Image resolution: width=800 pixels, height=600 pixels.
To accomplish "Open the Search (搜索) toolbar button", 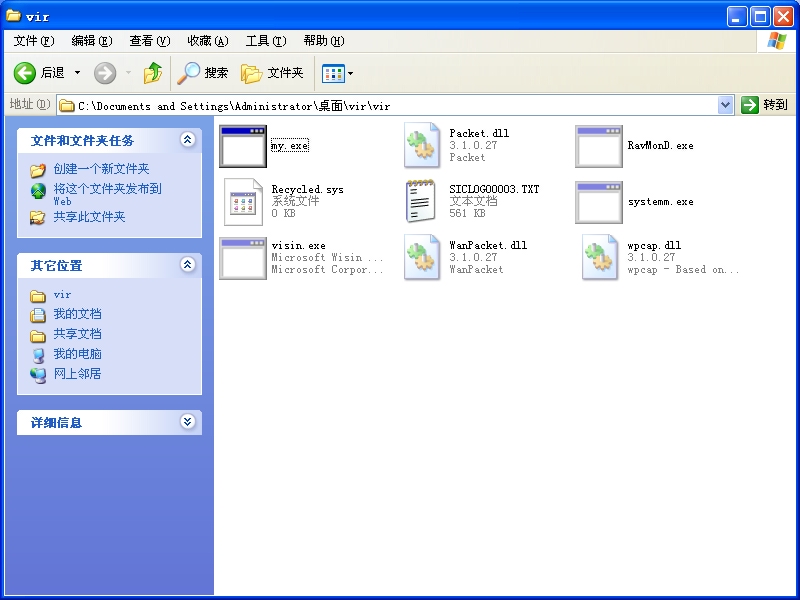I will pyautogui.click(x=203, y=73).
